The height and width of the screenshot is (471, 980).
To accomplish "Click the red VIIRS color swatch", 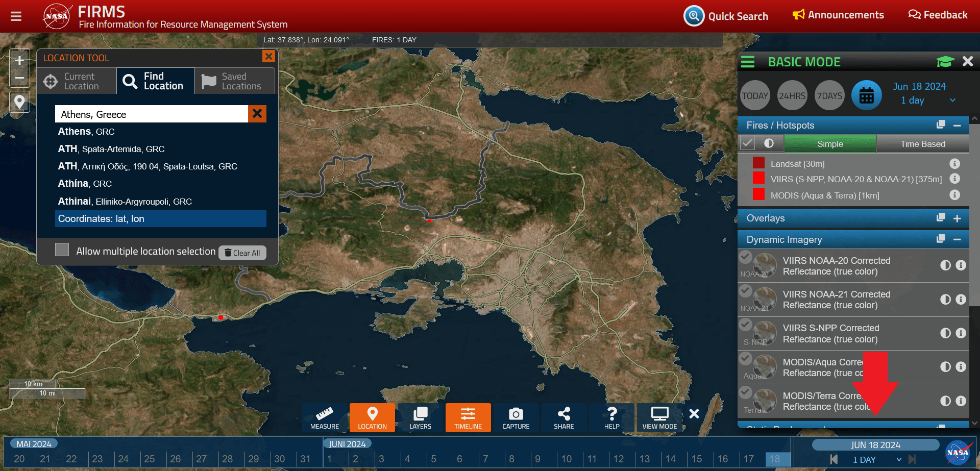I will [758, 179].
